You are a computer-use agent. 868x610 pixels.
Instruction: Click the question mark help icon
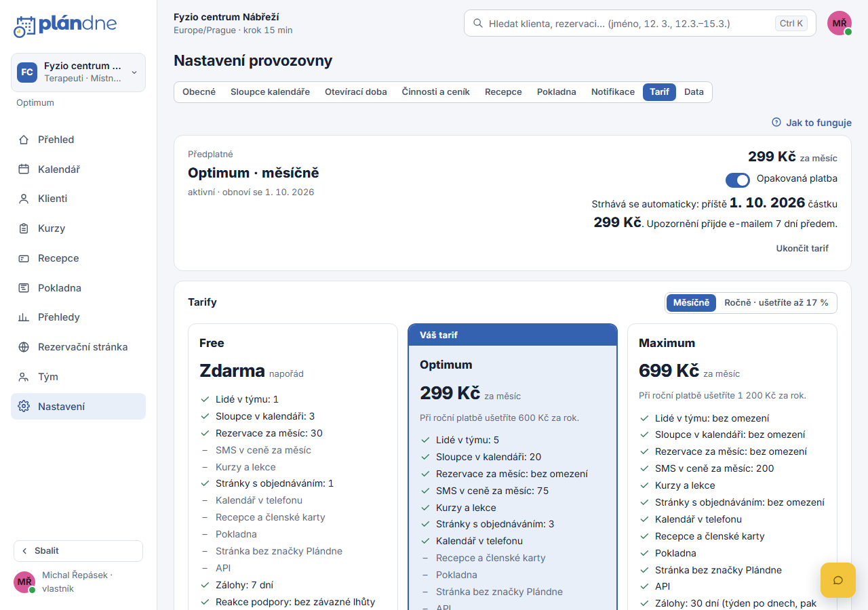776,123
